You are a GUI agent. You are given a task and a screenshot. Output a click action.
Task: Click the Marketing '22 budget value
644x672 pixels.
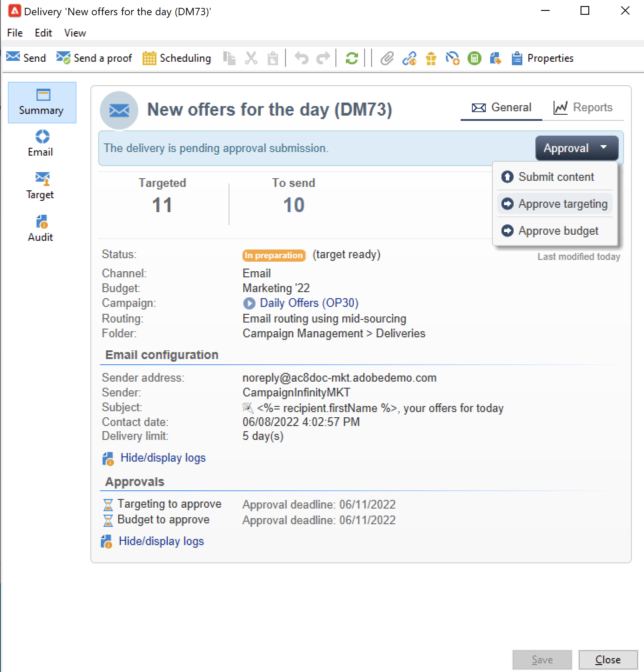click(276, 288)
